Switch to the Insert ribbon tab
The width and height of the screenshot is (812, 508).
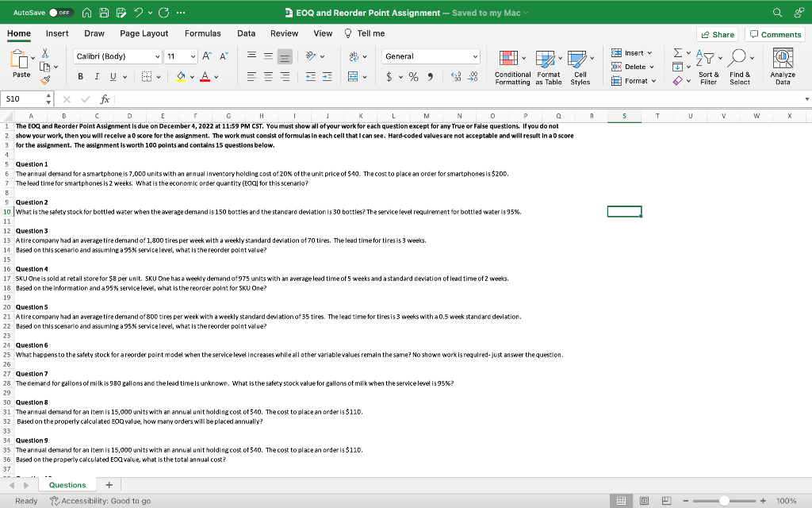(57, 33)
